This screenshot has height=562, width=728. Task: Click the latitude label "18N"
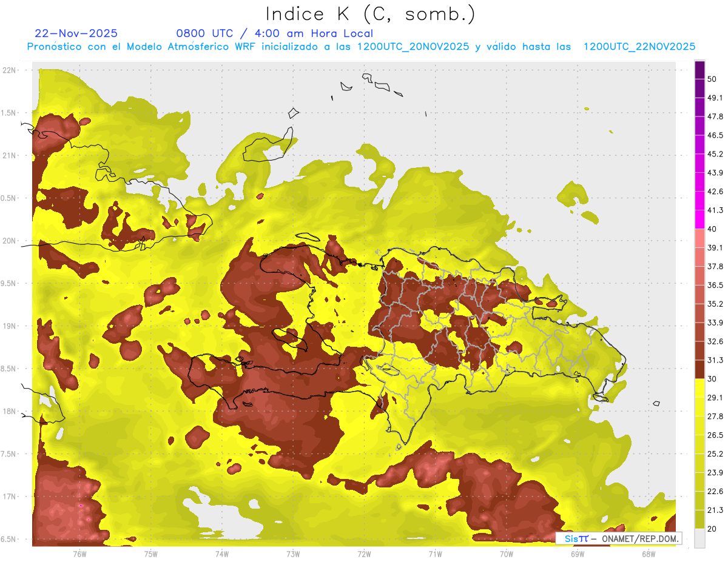9,412
